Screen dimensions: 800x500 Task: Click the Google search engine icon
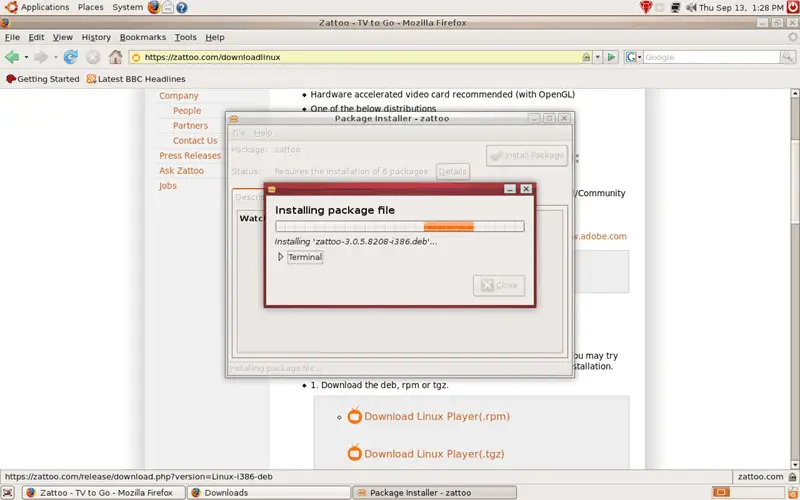tap(631, 57)
